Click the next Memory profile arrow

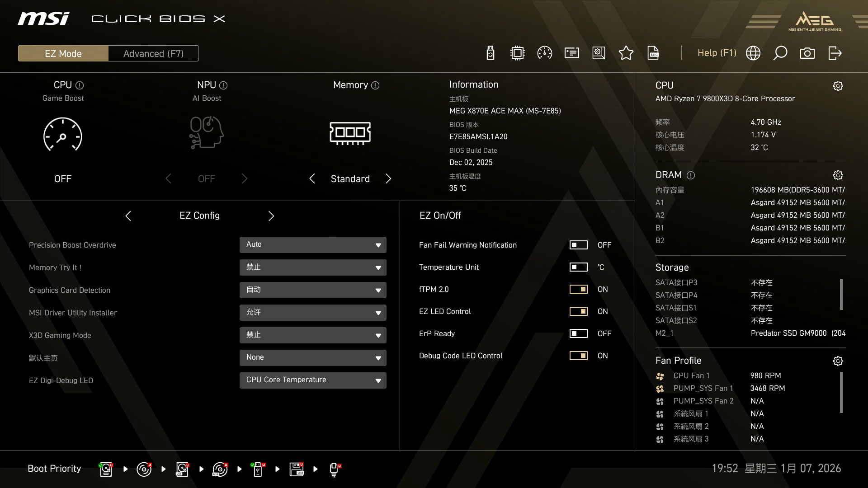pos(388,179)
